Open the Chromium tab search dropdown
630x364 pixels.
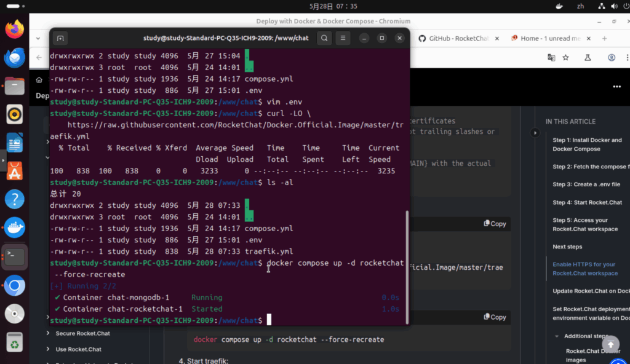point(38,39)
